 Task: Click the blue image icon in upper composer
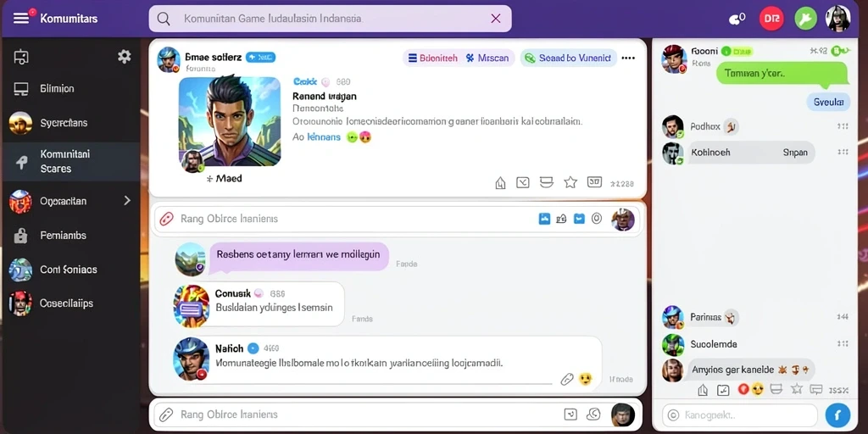(544, 219)
